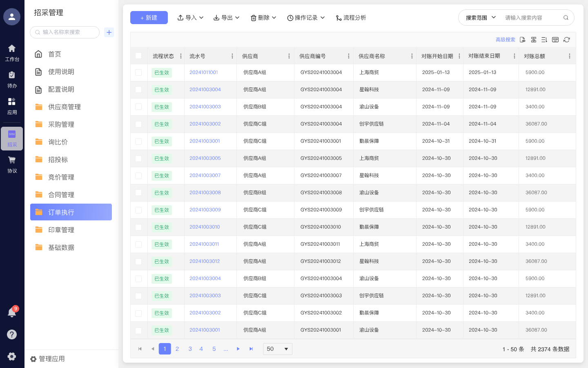Check row 20241003008 checkbox
This screenshot has height=368, width=588.
coord(138,193)
